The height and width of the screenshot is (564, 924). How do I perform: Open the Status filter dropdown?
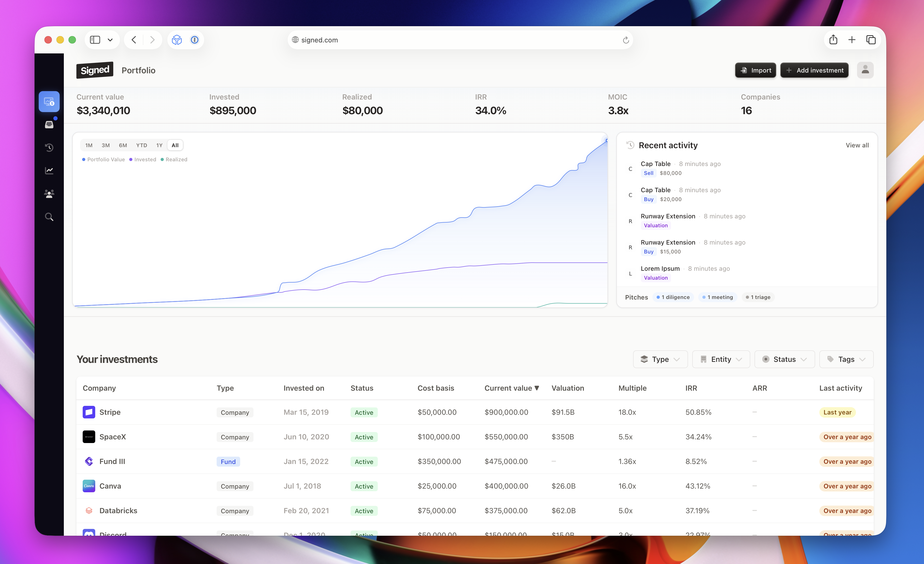784,359
